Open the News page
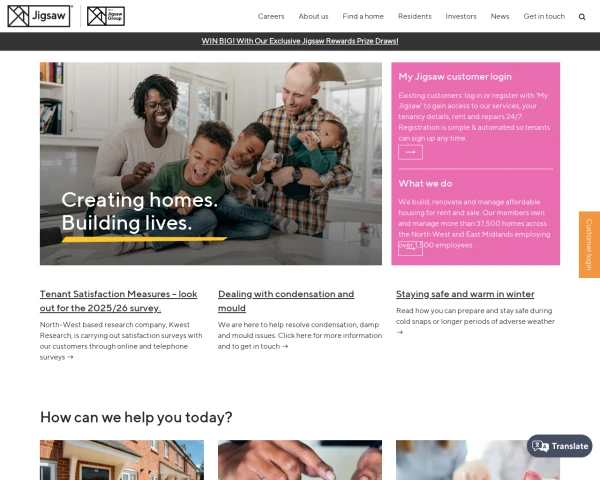The width and height of the screenshot is (600, 480). 500,16
